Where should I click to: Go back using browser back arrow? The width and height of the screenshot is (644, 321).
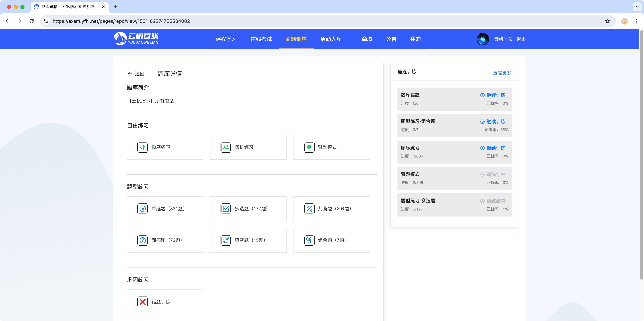pos(8,21)
